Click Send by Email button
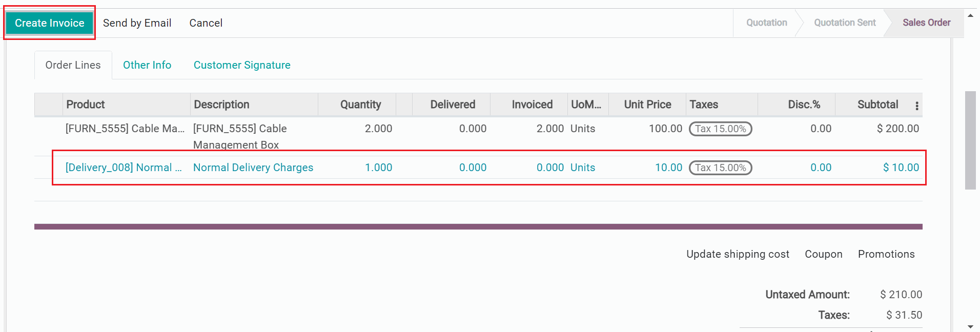Image resolution: width=980 pixels, height=332 pixels. (x=137, y=23)
